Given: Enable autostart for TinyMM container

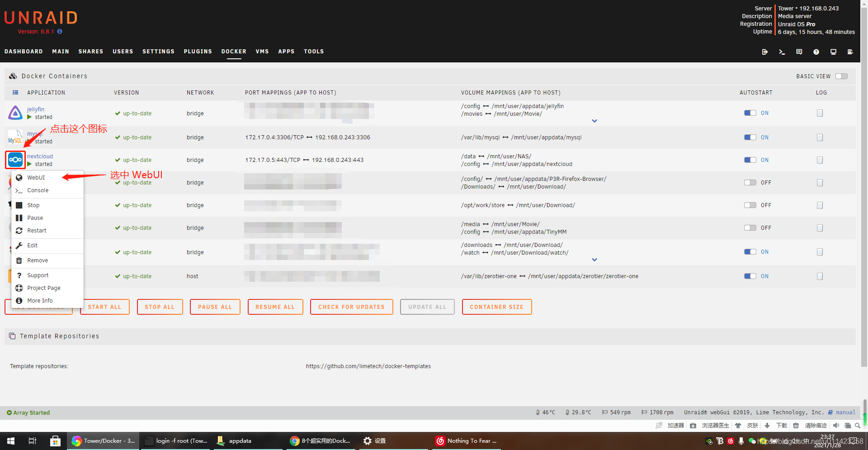Looking at the screenshot, I should click(750, 228).
